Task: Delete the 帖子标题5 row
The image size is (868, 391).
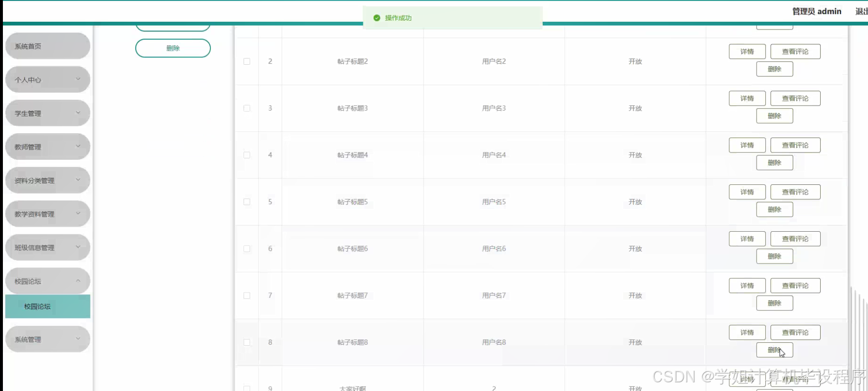Action: 774,209
